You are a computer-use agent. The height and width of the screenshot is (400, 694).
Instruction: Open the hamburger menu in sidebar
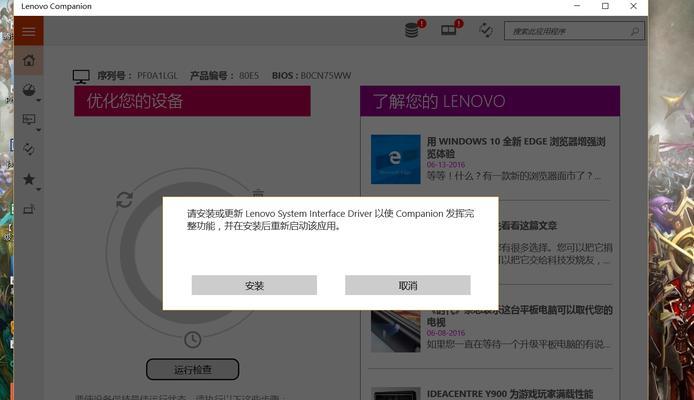[x=29, y=31]
